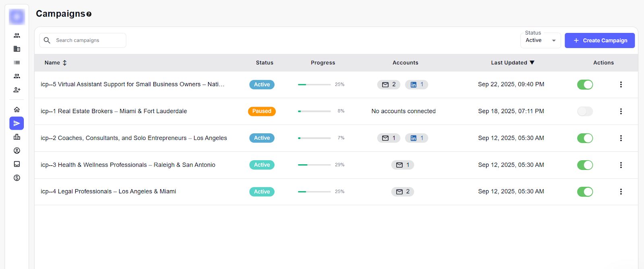Open actions menu for icp--3 Health & Wellness
Image resolution: width=644 pixels, height=269 pixels.
pos(621,165)
